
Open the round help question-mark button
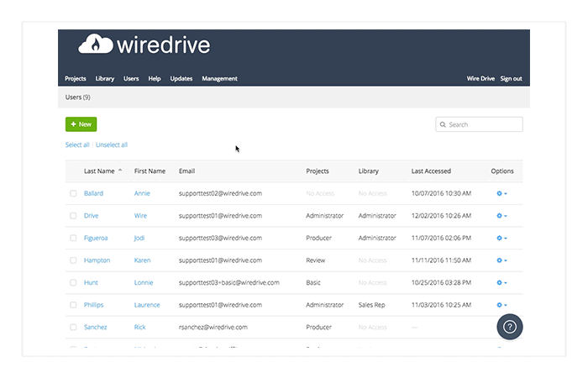click(x=510, y=327)
